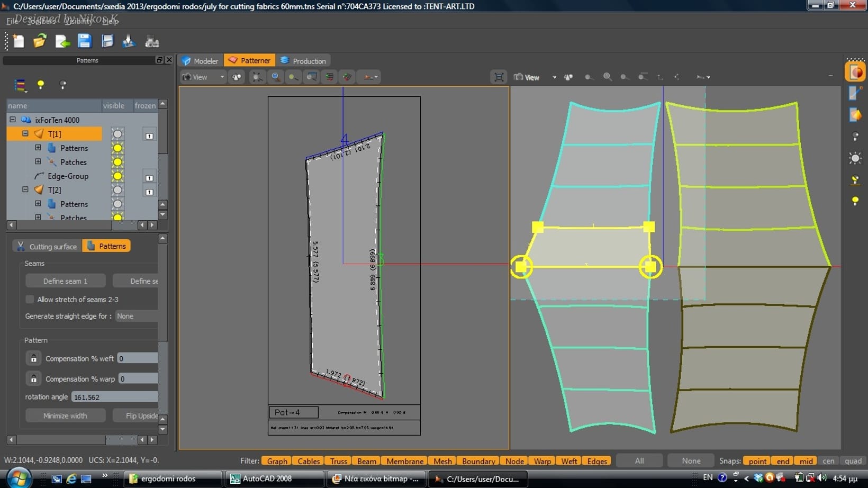Click the magnifier zoom icon in left viewport toolbar

click(275, 77)
